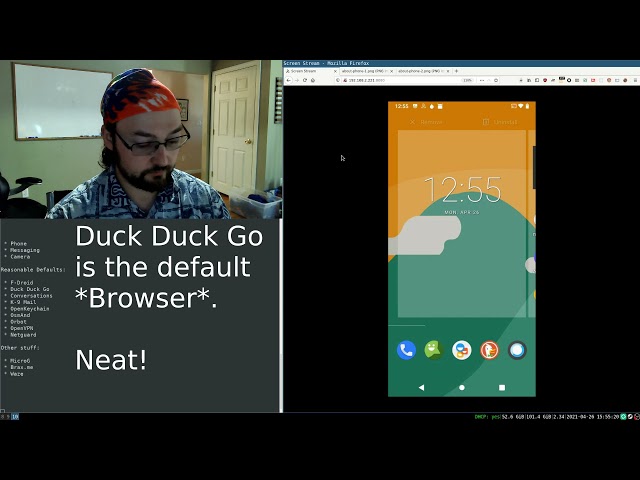Open the Phone dialer app on the phone

406,350
